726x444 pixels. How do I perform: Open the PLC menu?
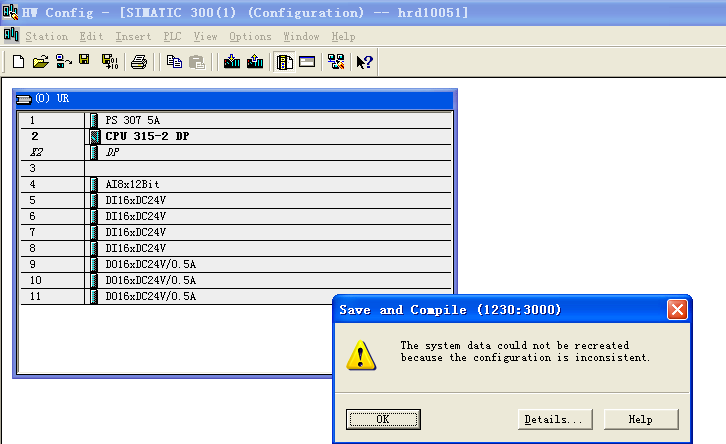172,37
